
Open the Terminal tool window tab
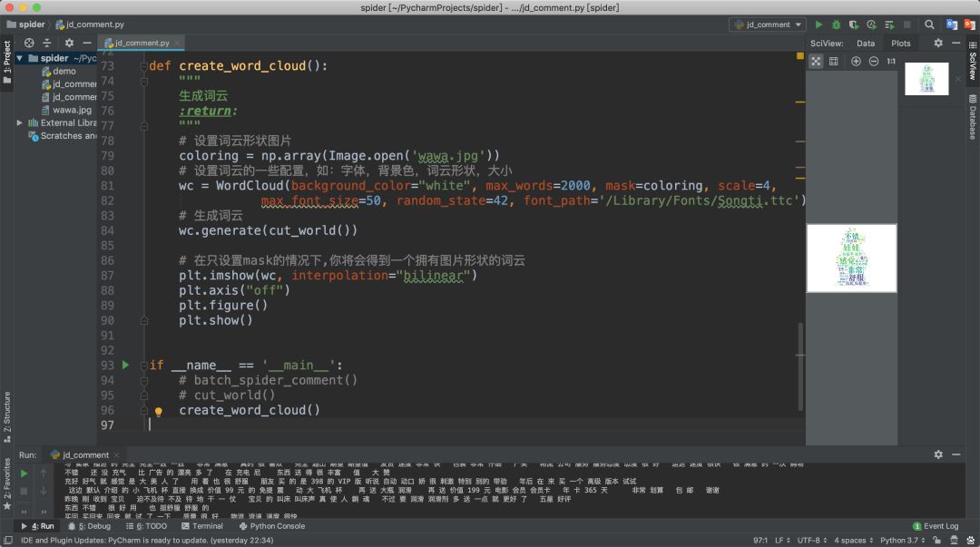(201, 526)
